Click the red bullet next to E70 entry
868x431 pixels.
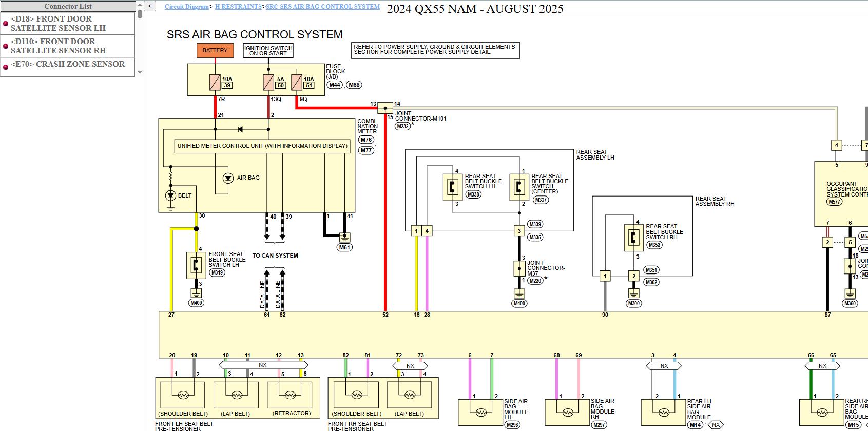6,67
